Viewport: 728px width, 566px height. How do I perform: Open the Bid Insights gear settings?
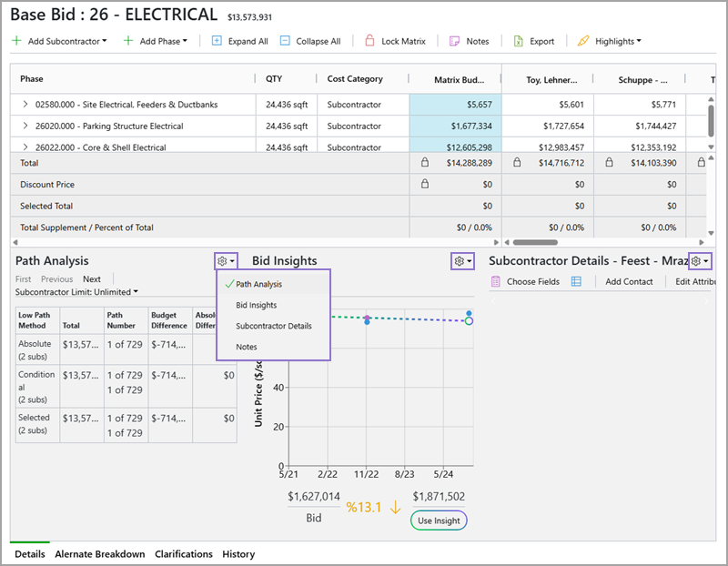pos(461,261)
